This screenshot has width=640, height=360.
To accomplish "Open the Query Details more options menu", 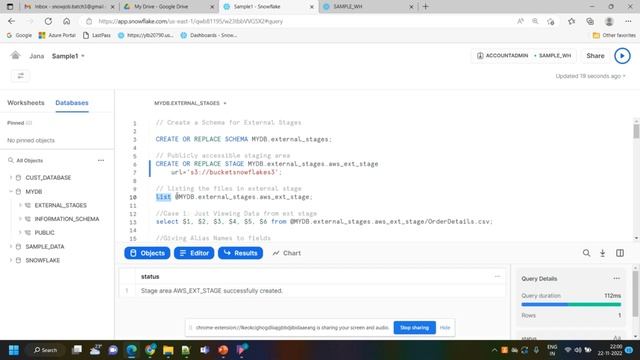I will (x=616, y=278).
